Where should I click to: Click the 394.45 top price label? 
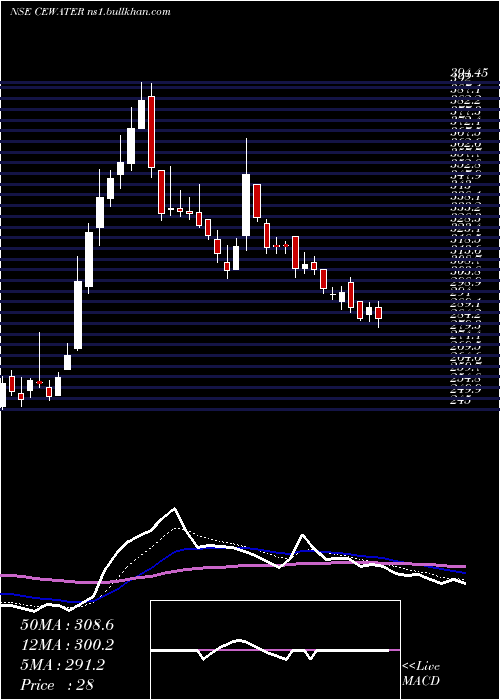coord(469,73)
